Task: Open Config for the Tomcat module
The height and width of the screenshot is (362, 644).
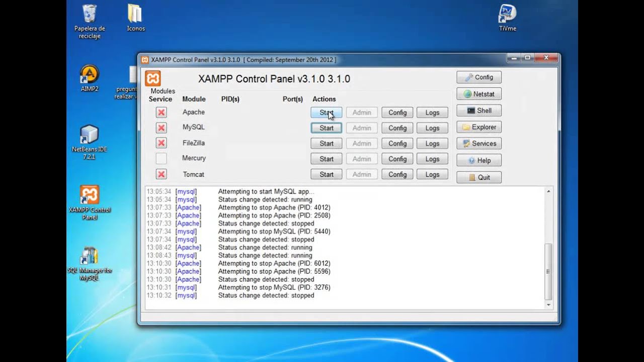Action: (397, 174)
